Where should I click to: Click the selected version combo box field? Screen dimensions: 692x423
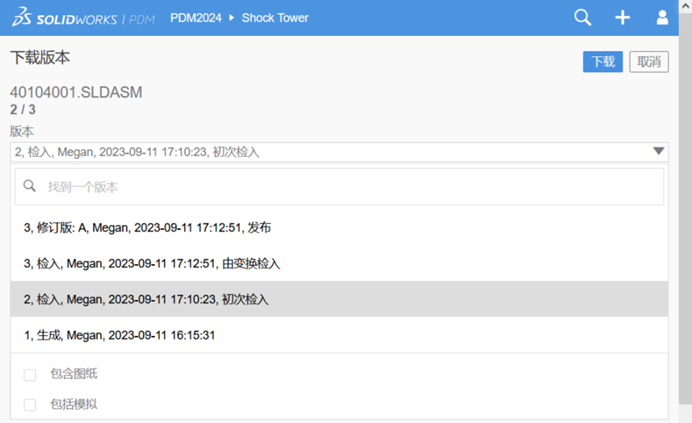[x=330, y=152]
